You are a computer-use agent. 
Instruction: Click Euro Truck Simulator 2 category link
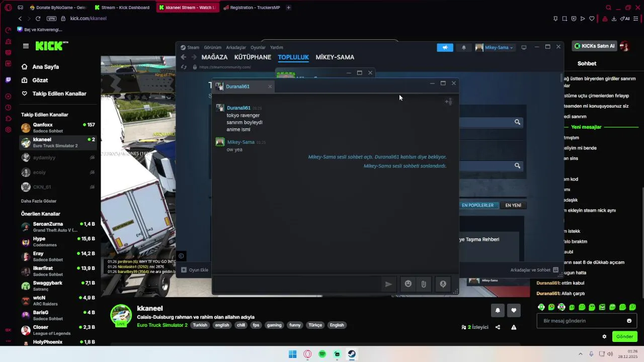click(162, 325)
